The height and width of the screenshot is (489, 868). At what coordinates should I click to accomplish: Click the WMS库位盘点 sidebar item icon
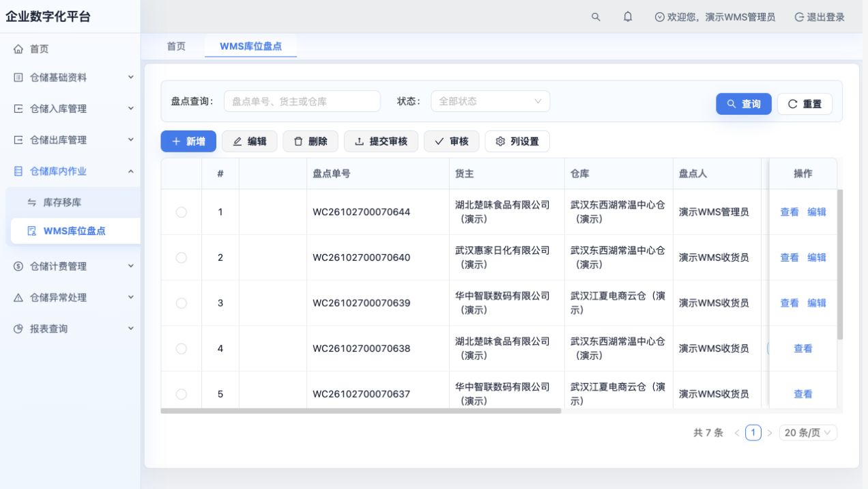click(32, 231)
